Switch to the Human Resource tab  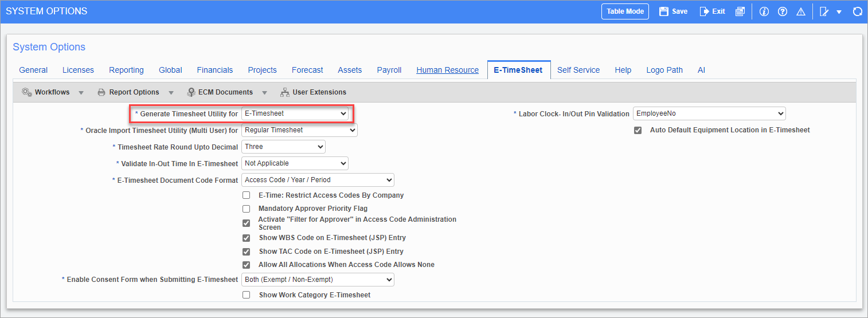[x=447, y=70]
